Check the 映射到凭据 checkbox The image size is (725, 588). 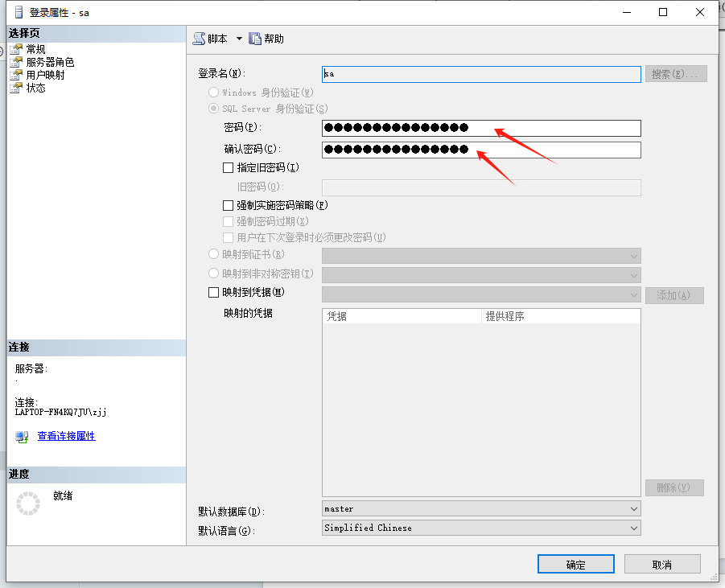click(x=214, y=293)
